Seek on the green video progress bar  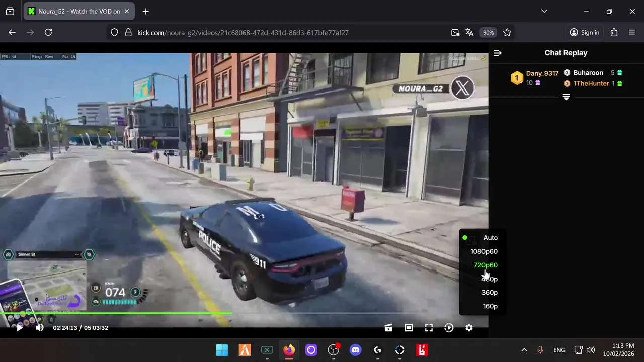pyautogui.click(x=116, y=313)
